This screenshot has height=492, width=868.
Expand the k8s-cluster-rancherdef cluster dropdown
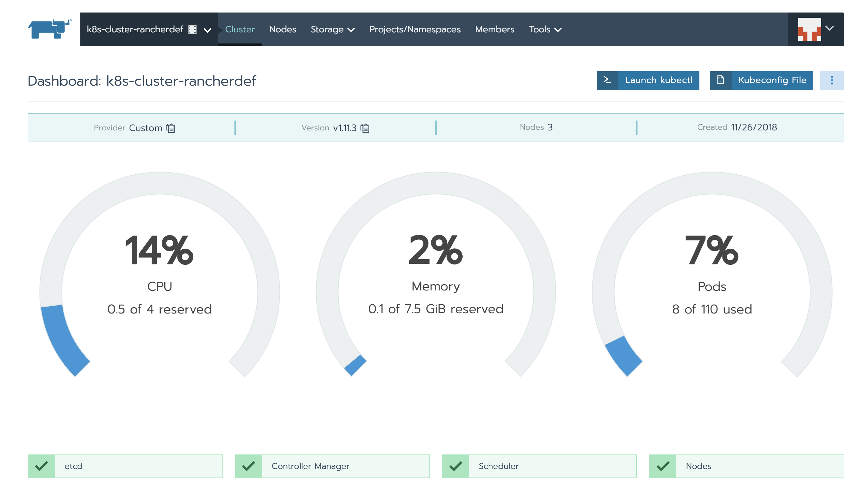207,30
